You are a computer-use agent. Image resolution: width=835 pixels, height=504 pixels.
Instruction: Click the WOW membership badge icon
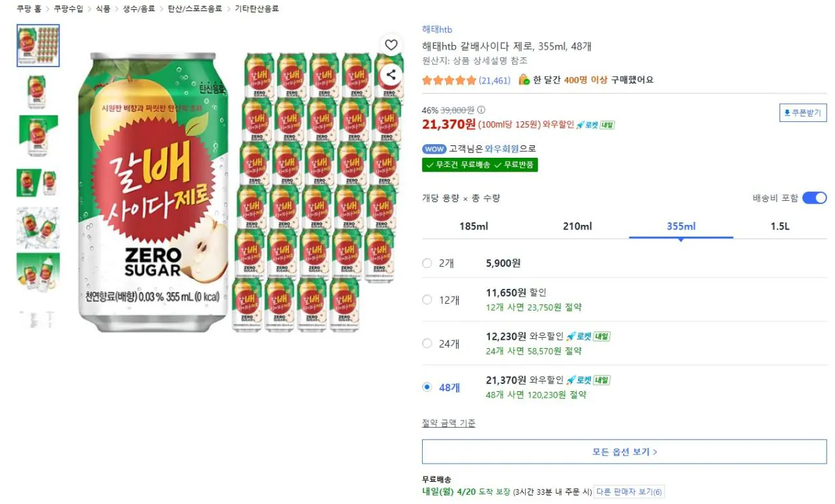[434, 149]
